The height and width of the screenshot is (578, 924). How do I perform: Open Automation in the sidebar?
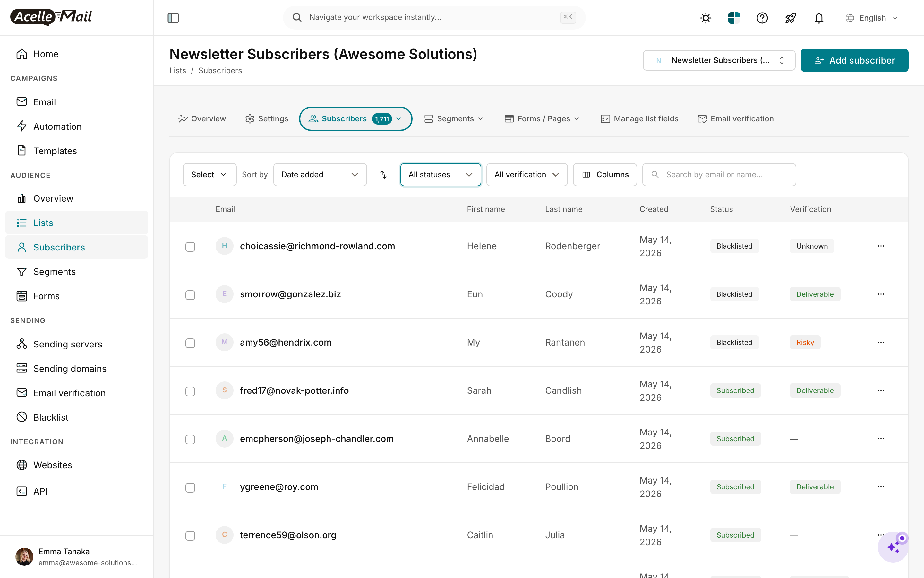tap(76, 127)
